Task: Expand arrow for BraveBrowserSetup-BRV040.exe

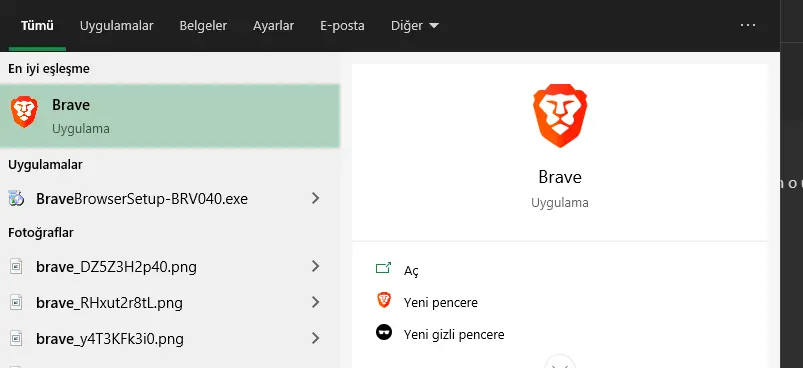Action: (x=315, y=198)
